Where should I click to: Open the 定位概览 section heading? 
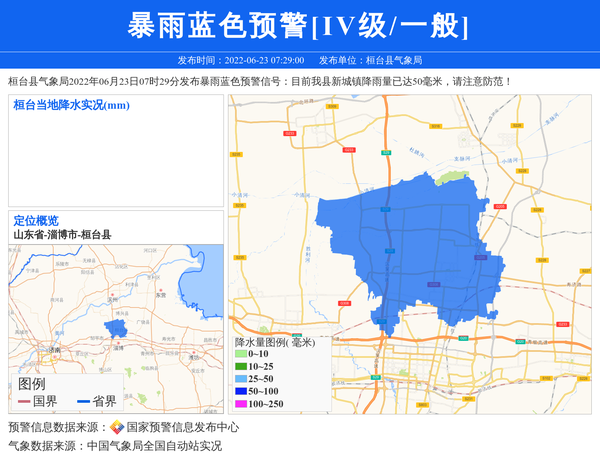pyautogui.click(x=36, y=221)
